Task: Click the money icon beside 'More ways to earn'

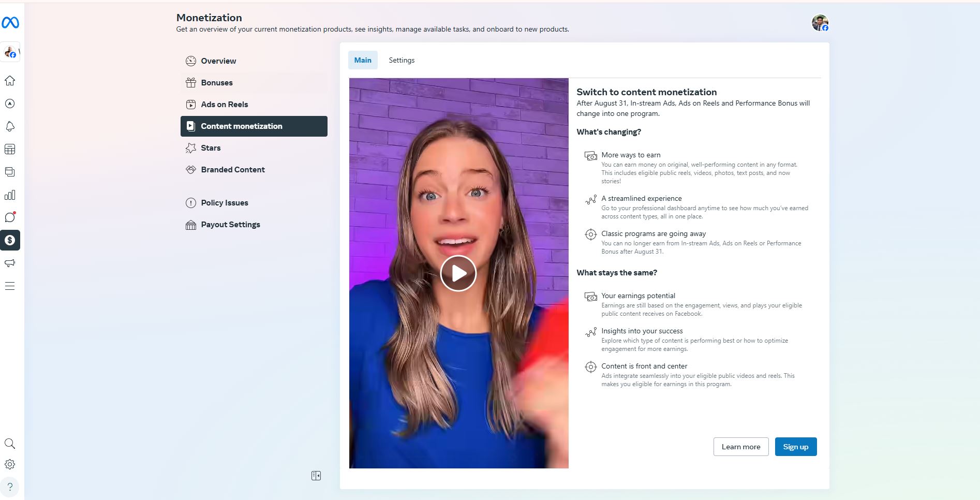Action: click(x=591, y=156)
